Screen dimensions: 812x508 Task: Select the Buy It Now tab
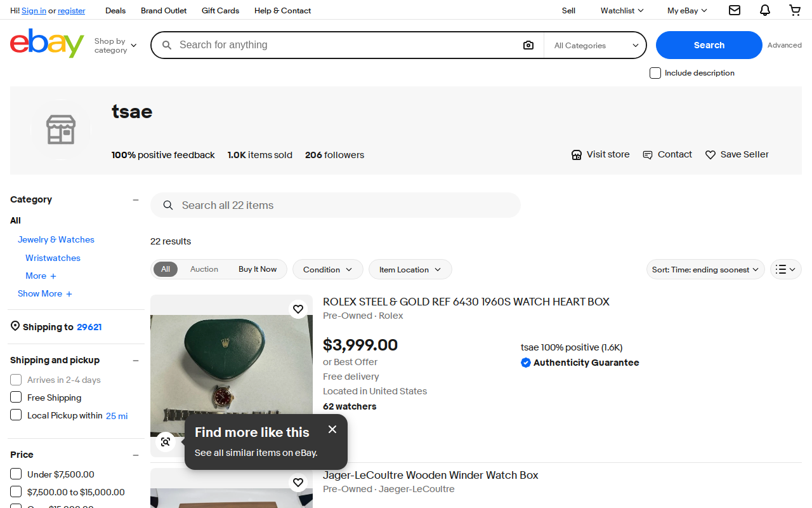tap(258, 269)
